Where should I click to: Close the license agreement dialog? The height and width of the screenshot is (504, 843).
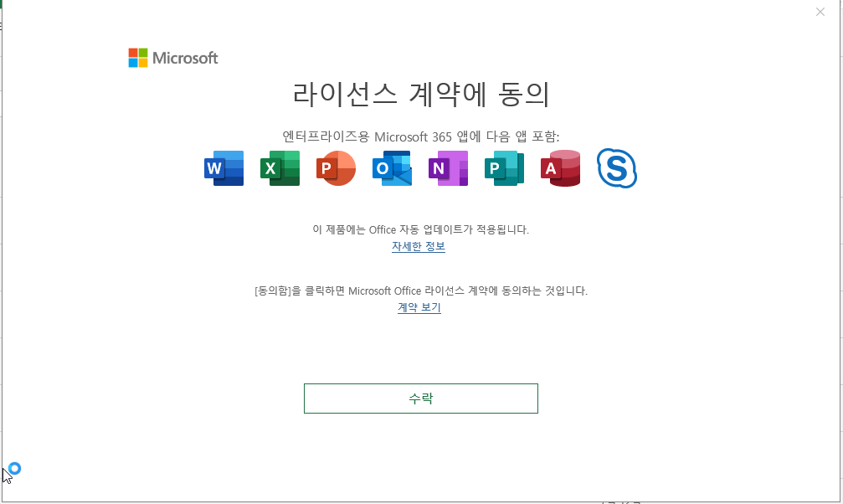[x=820, y=12]
